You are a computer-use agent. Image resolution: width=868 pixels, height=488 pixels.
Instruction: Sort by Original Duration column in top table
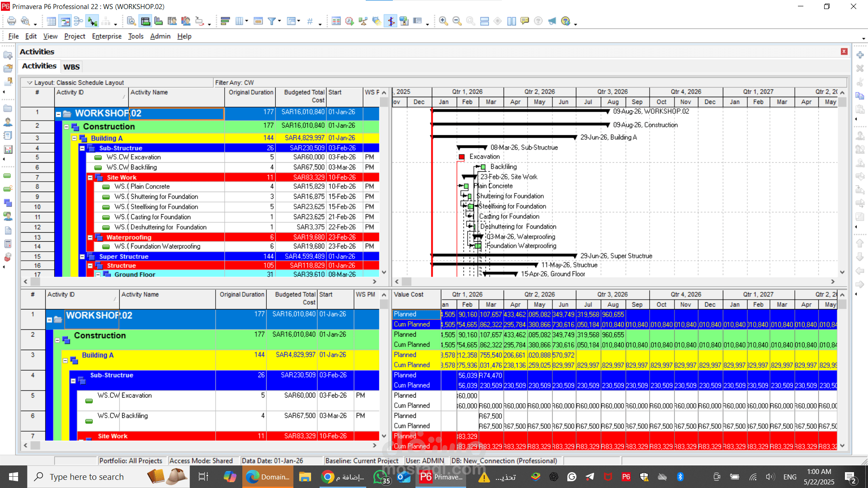pos(250,97)
